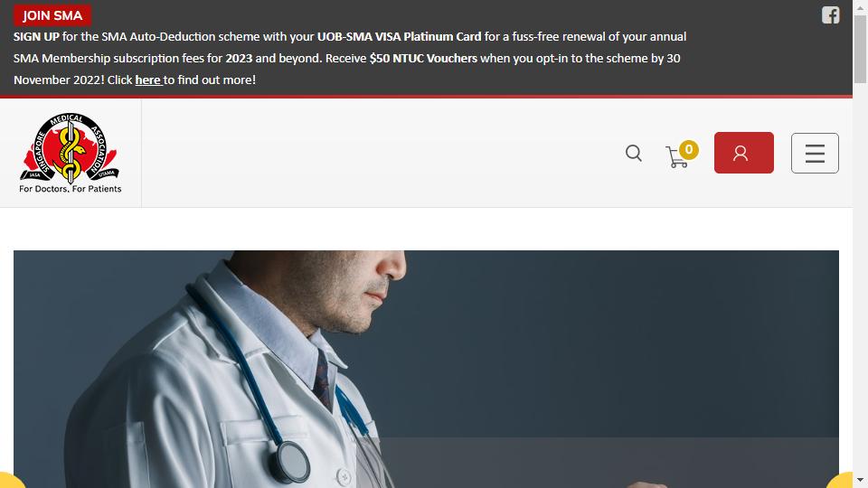Click the scrollbar up arrow
Viewport: 868px width, 488px height.
click(x=860, y=6)
